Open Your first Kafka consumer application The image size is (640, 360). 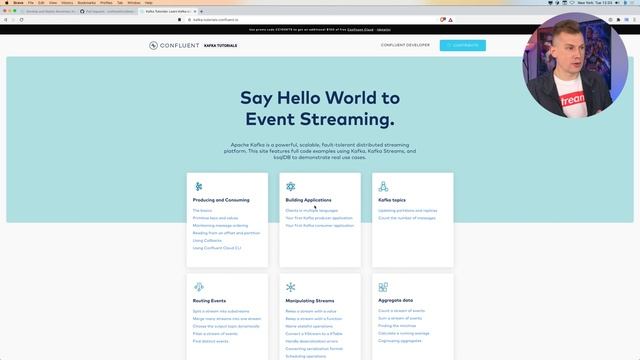pos(320,225)
